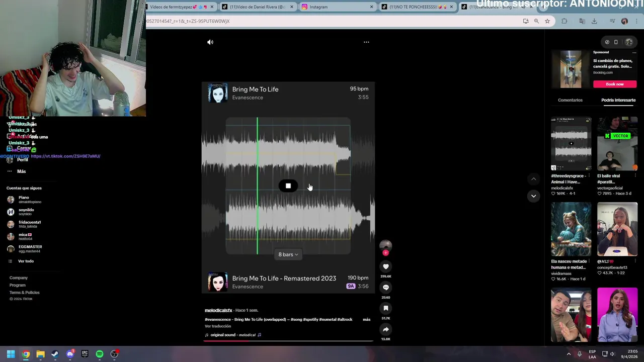Open the followed account mica
The image size is (644, 362).
(x=20, y=236)
